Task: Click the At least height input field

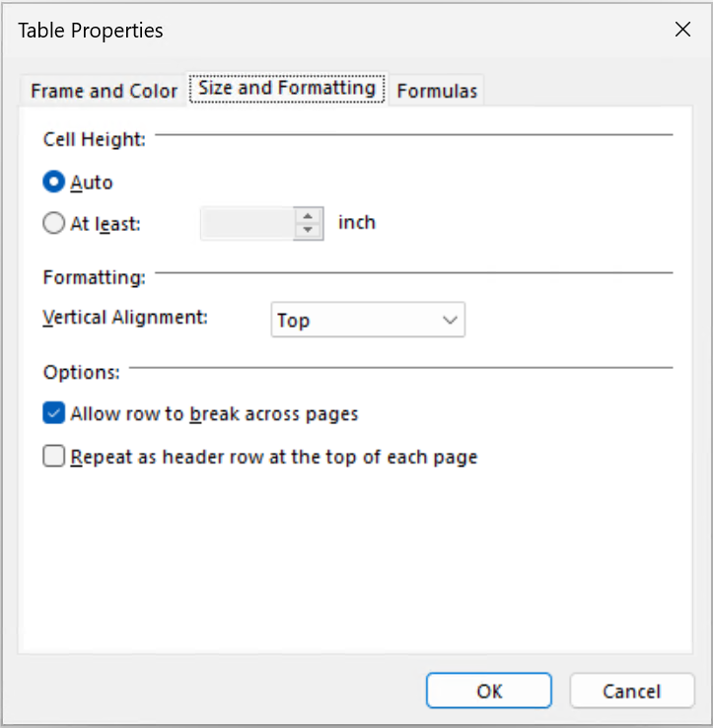Action: click(x=248, y=224)
